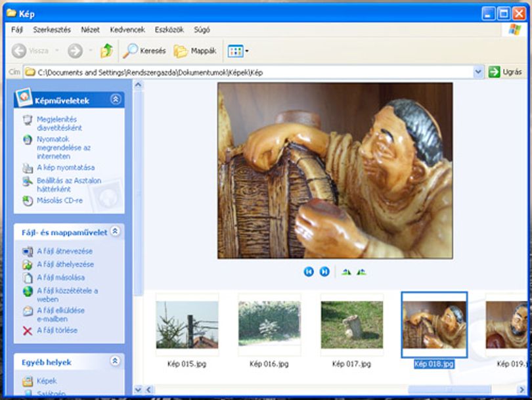
Task: Open the Nézet menu
Action: coord(90,30)
